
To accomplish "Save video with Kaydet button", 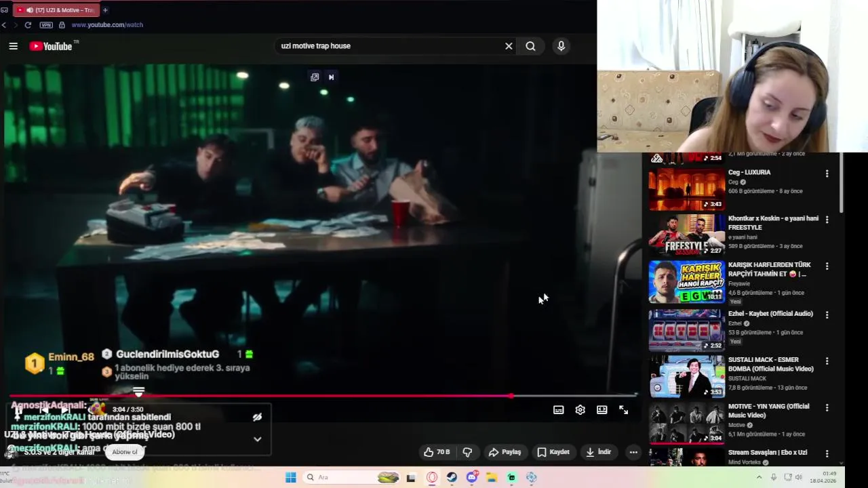I will coord(553,452).
